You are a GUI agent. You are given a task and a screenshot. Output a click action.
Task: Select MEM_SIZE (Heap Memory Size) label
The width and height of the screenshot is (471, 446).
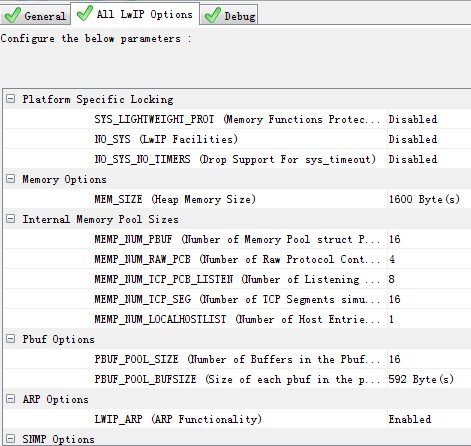pos(175,199)
